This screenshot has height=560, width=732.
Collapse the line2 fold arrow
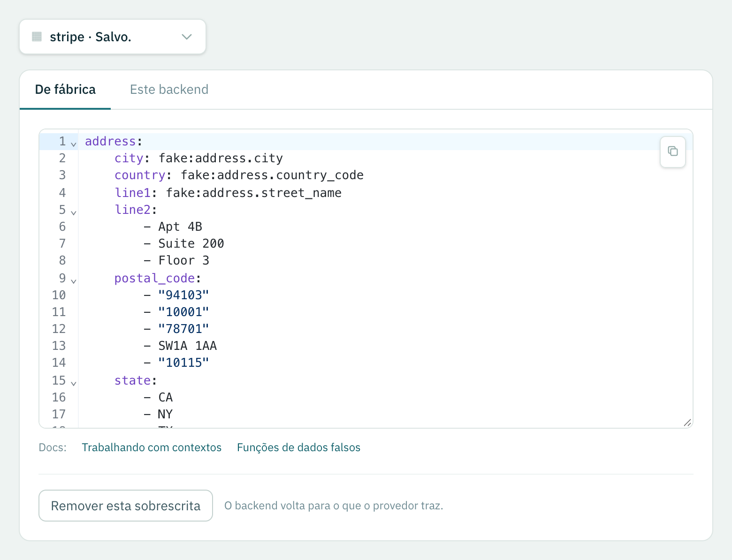[x=74, y=212]
